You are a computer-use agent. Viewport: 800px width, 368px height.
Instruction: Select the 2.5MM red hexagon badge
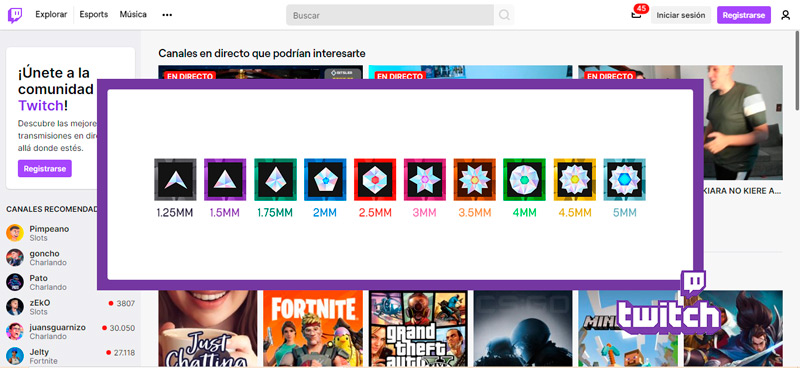click(375, 179)
